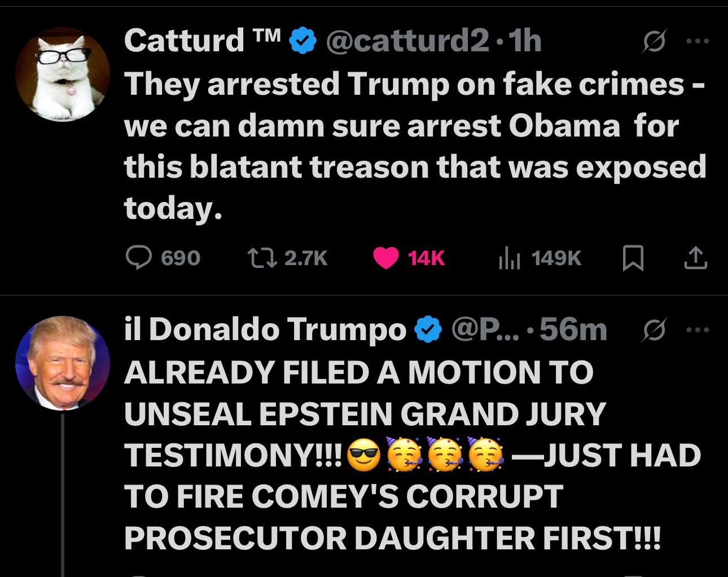
Task: Expand more options on il Donaldo Trumpo's tweet
Action: (697, 330)
